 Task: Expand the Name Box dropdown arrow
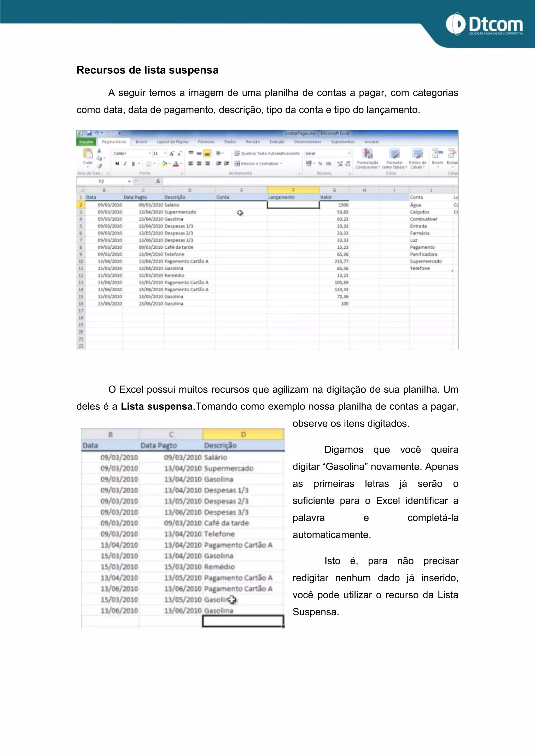[x=130, y=181]
